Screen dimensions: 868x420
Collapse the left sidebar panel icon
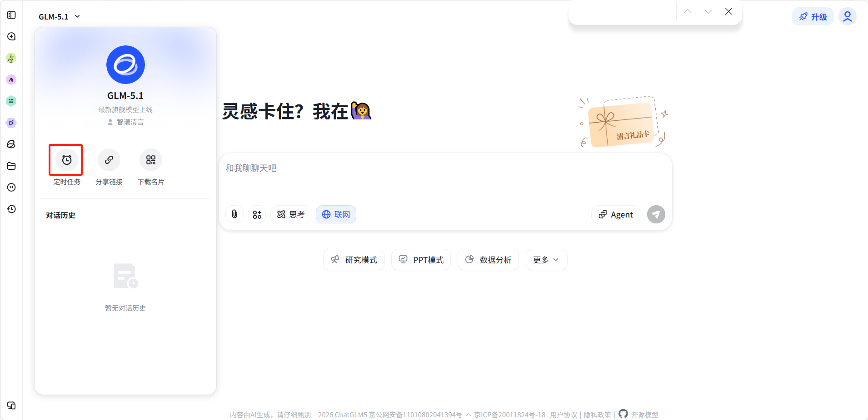(x=11, y=15)
